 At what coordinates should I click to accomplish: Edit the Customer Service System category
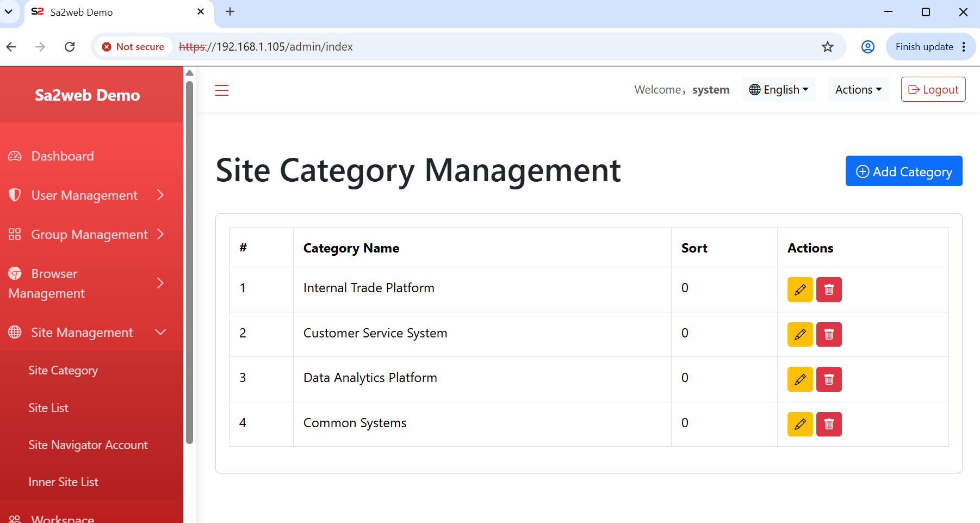pos(800,334)
